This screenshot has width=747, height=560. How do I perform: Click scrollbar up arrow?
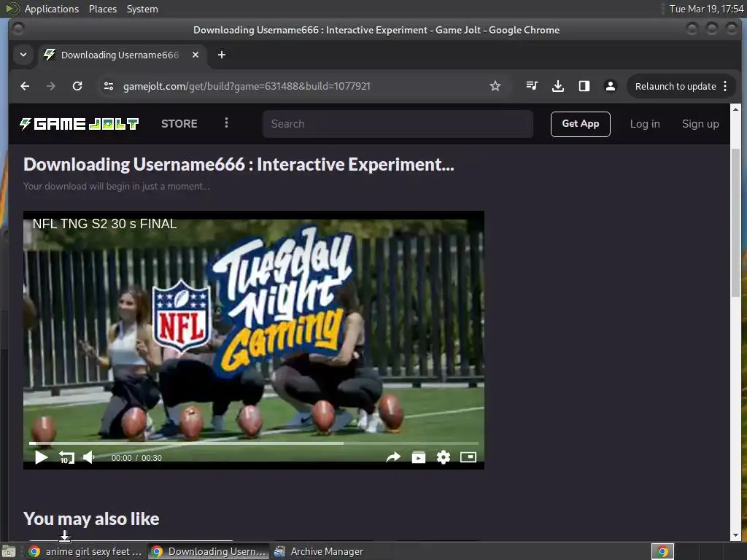(735, 109)
